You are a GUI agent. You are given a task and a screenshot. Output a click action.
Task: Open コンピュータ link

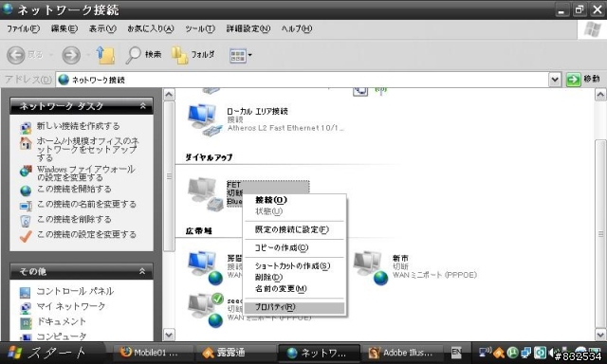(61, 337)
